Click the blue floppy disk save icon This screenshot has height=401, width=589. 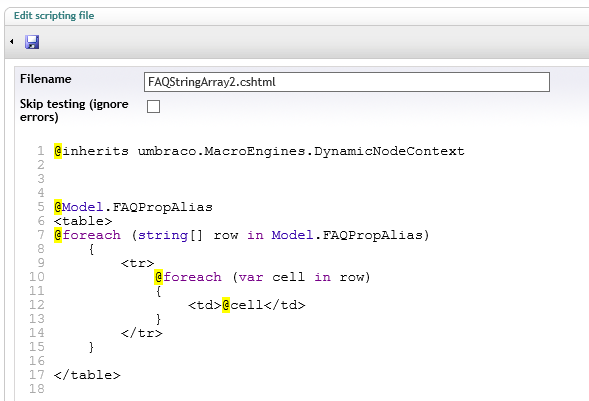click(32, 42)
